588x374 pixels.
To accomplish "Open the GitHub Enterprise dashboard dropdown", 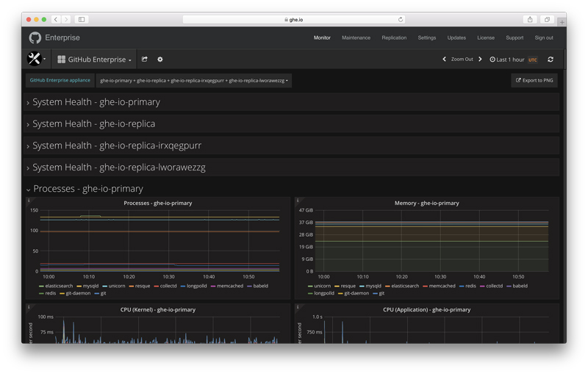I will [x=94, y=60].
